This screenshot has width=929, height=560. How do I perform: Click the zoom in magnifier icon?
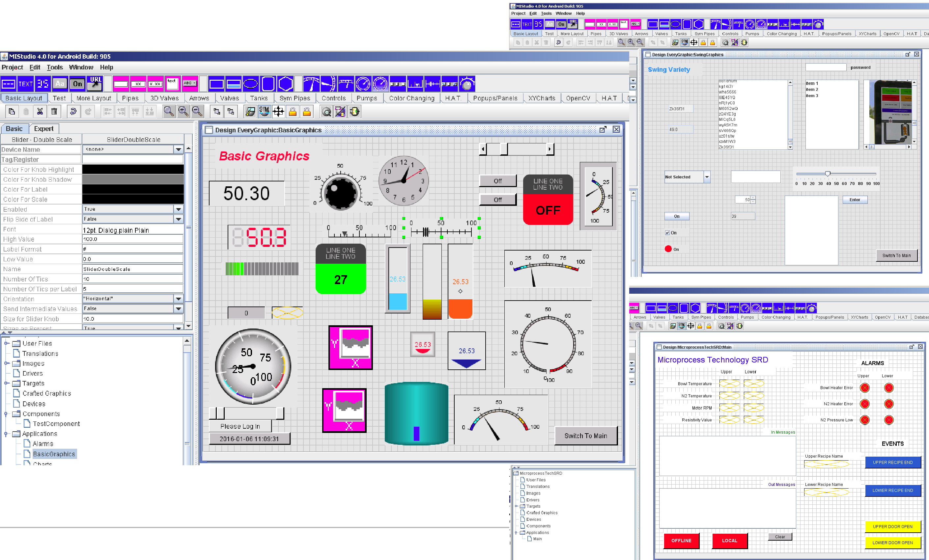click(x=183, y=112)
